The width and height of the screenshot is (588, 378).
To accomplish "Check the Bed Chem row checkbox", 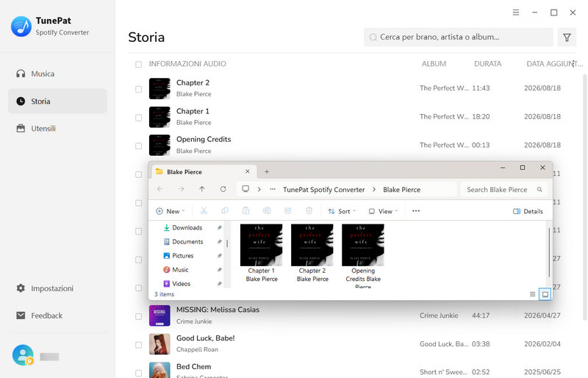I will click(x=138, y=373).
